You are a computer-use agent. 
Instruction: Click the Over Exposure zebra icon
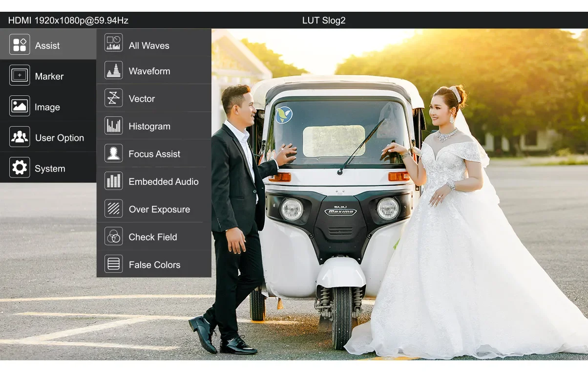114,209
